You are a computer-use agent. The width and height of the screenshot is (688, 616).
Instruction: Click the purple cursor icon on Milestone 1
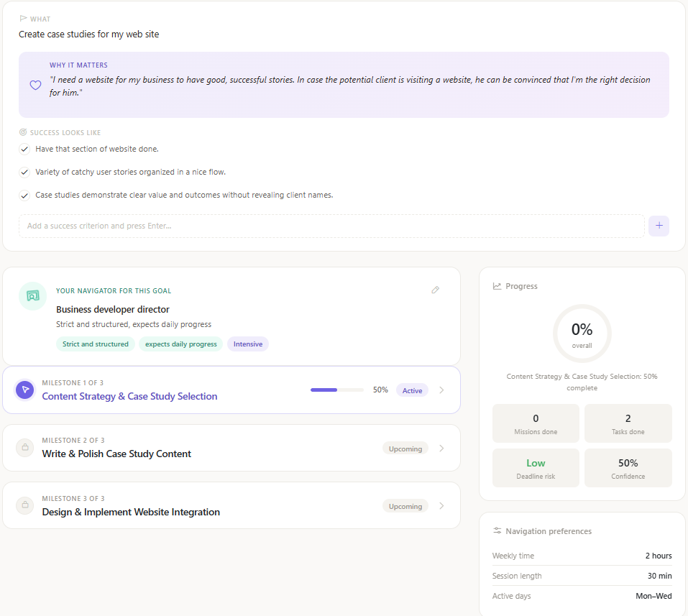[25, 390]
